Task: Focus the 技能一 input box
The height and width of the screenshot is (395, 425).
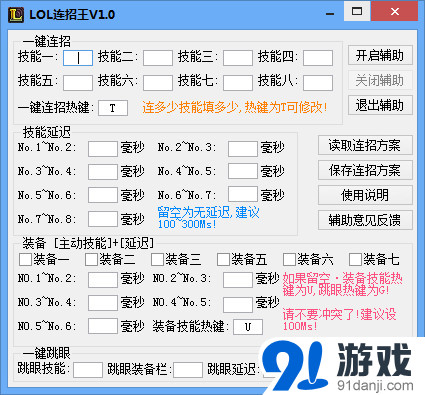Action: click(78, 58)
